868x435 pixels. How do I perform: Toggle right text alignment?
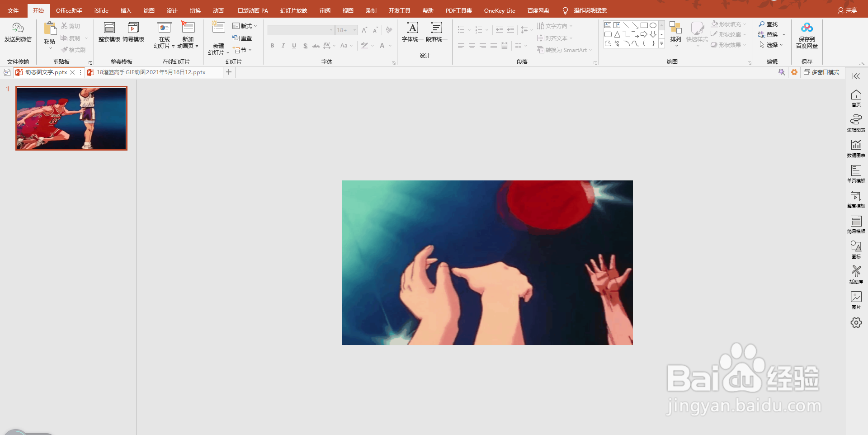click(483, 46)
